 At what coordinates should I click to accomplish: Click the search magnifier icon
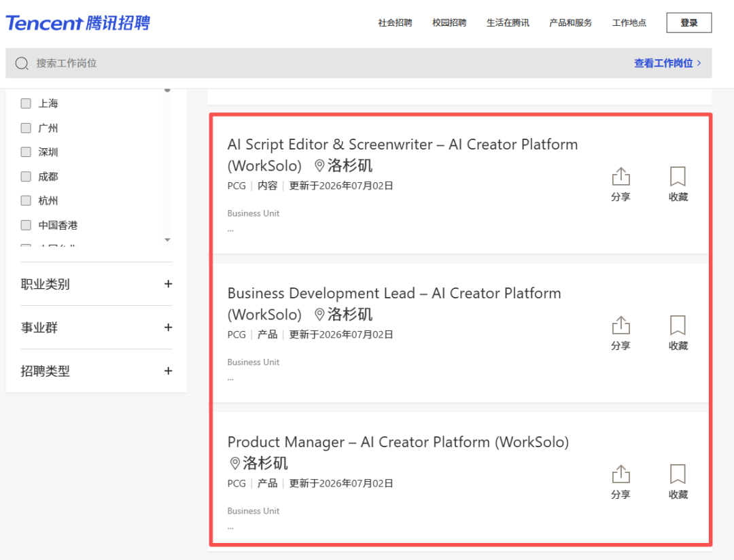22,63
